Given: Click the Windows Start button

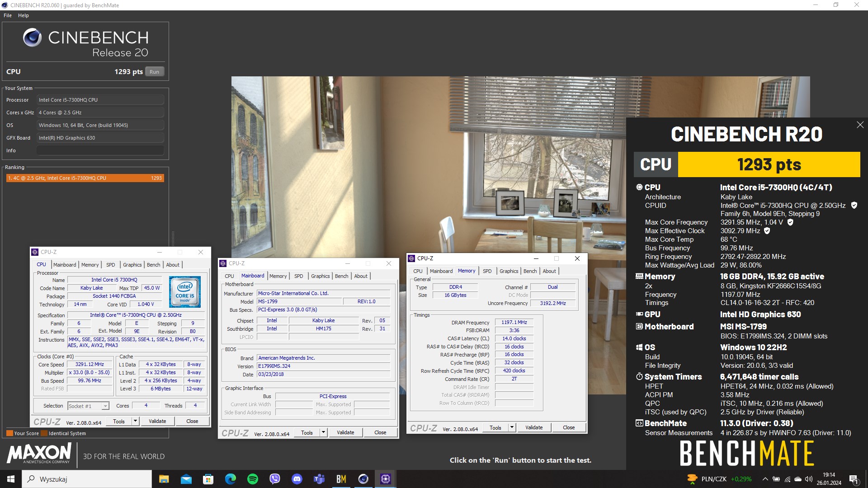Looking at the screenshot, I should click(11, 479).
